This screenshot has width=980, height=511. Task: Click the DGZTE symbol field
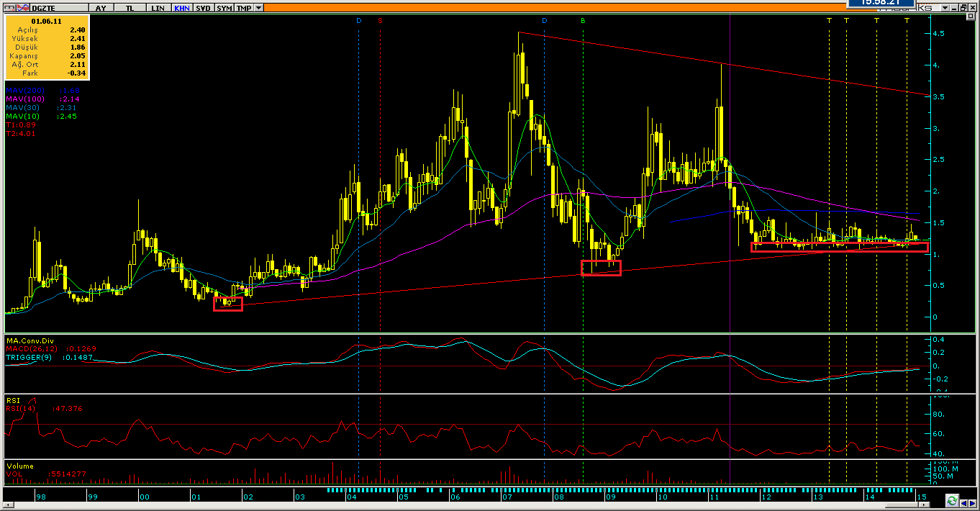59,8
